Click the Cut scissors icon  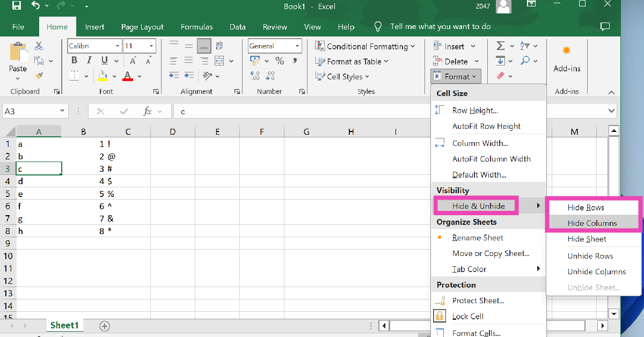pyautogui.click(x=39, y=46)
